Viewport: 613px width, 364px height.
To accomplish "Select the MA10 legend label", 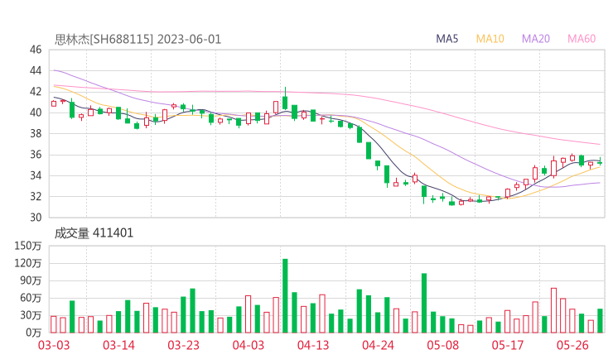I will [490, 39].
